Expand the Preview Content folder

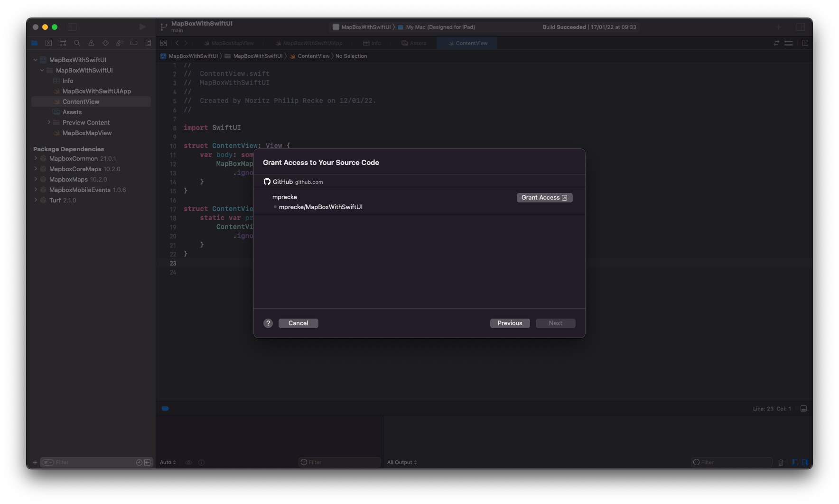[49, 122]
